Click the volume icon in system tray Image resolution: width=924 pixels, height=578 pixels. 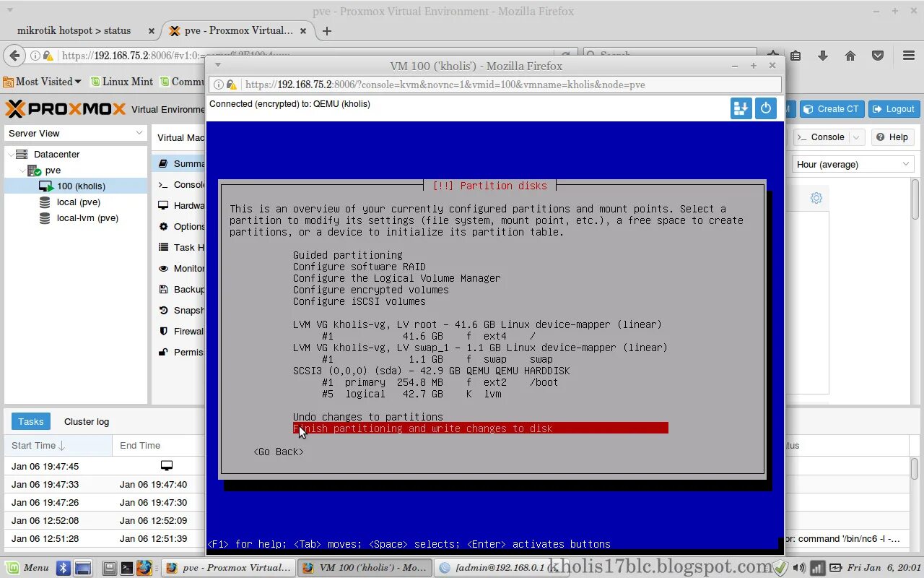tap(800, 568)
